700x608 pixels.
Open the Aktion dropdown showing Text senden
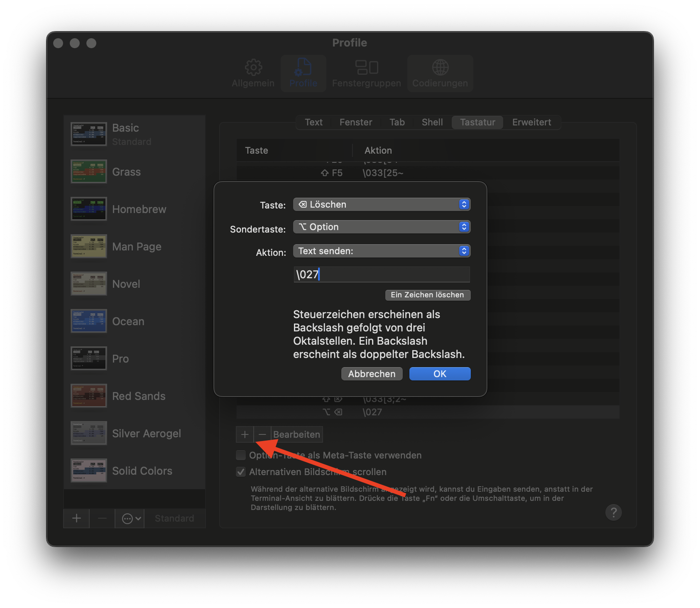382,251
